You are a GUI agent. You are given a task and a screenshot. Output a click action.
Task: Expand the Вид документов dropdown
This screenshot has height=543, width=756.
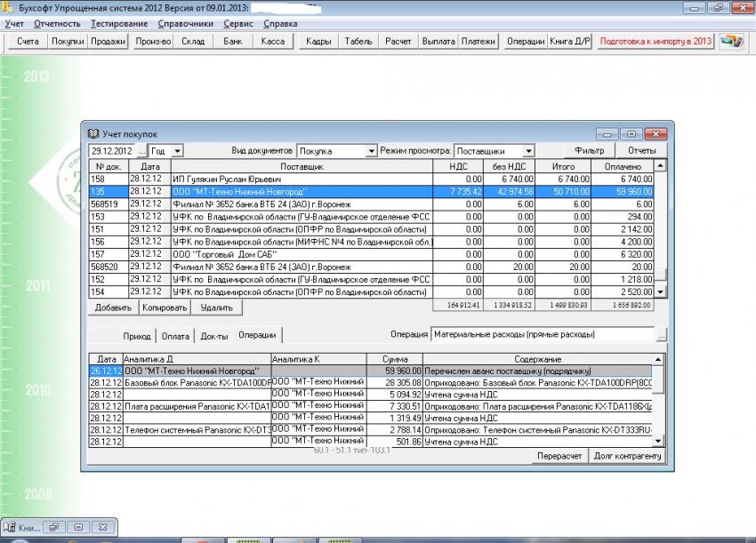point(372,151)
